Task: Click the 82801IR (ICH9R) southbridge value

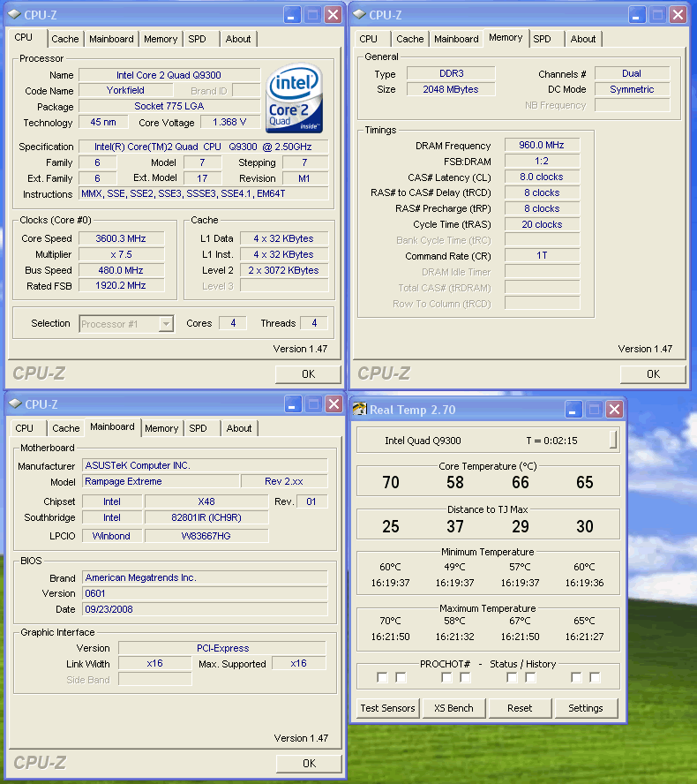Action: pos(206,517)
